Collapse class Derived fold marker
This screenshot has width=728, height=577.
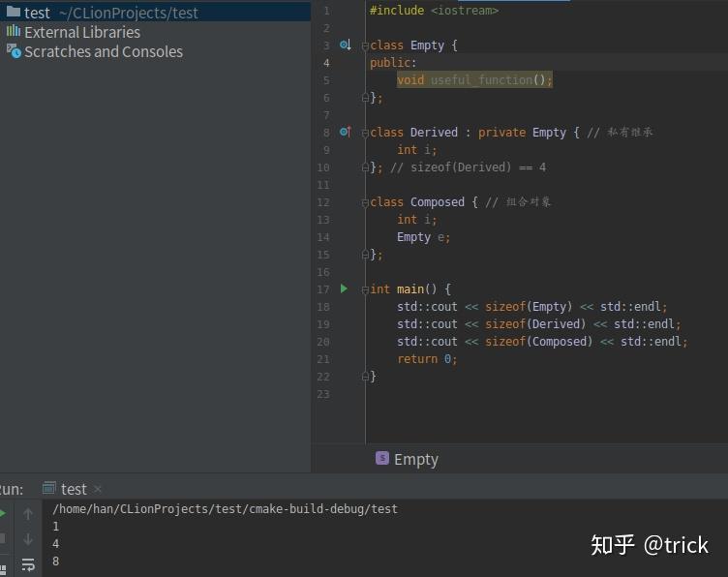point(365,133)
